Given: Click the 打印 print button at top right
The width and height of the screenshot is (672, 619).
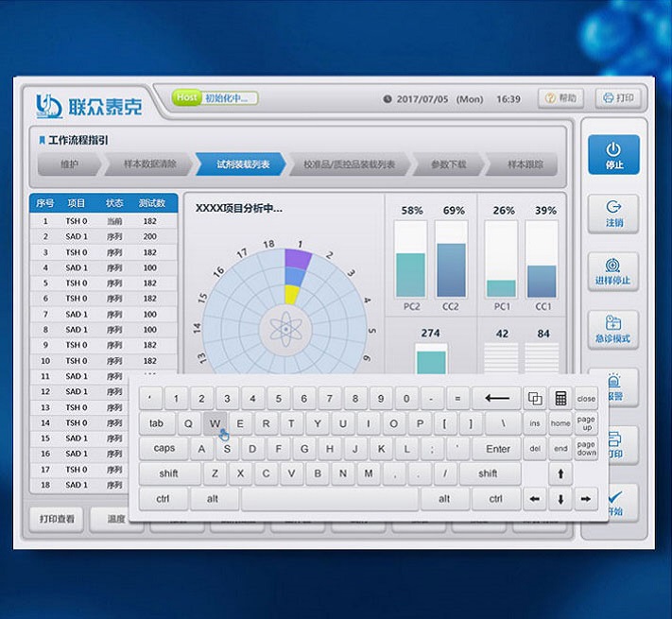Looking at the screenshot, I should [616, 98].
